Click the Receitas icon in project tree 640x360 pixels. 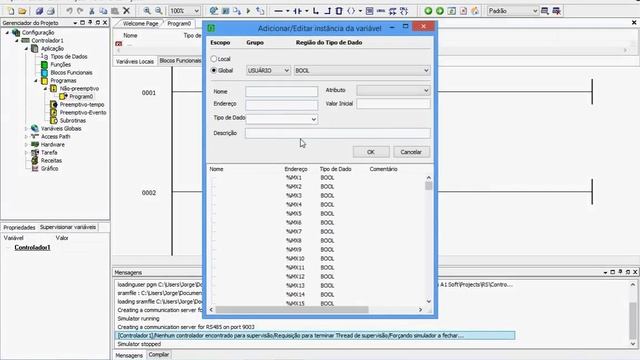tap(35, 160)
